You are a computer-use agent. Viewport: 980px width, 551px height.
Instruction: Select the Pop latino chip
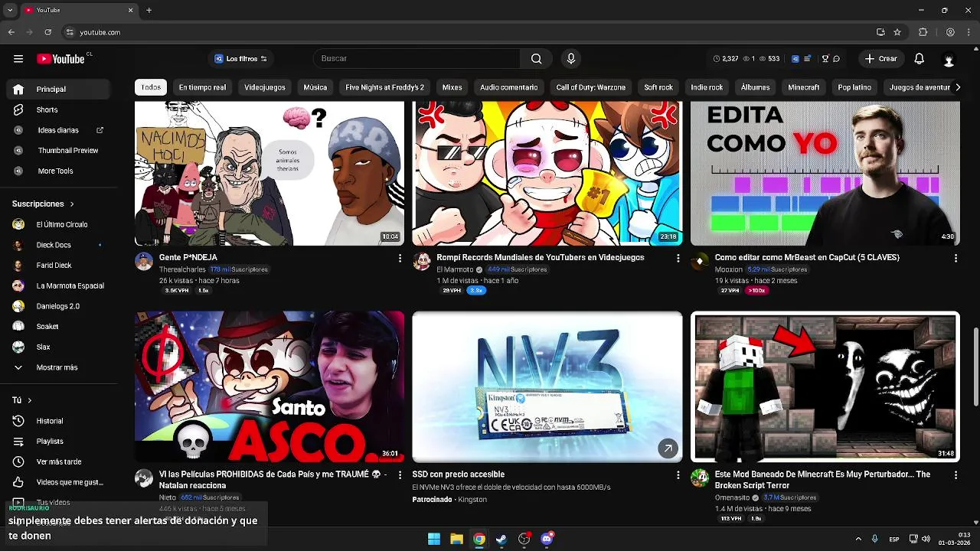pyautogui.click(x=854, y=87)
